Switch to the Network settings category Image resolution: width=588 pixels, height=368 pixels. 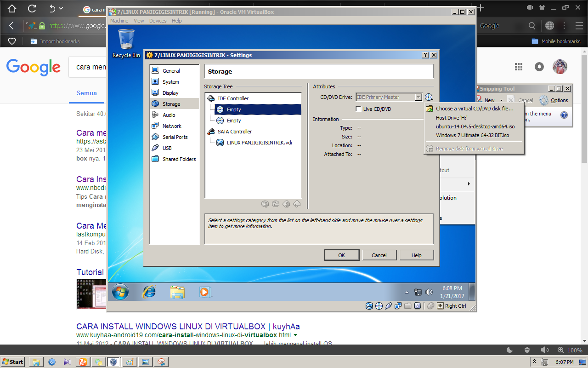click(175, 126)
